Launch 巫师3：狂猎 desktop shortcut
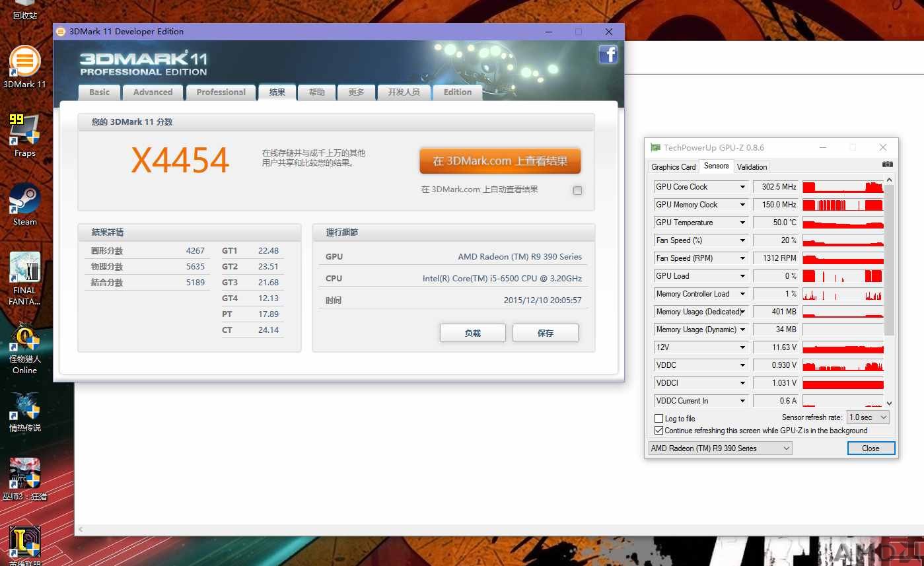Viewport: 924px width, 566px height. click(24, 480)
